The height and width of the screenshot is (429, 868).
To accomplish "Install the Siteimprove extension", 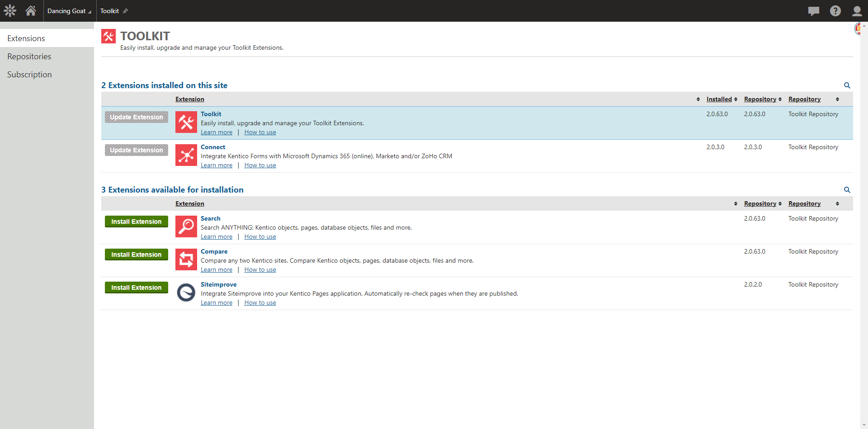I will [x=137, y=288].
